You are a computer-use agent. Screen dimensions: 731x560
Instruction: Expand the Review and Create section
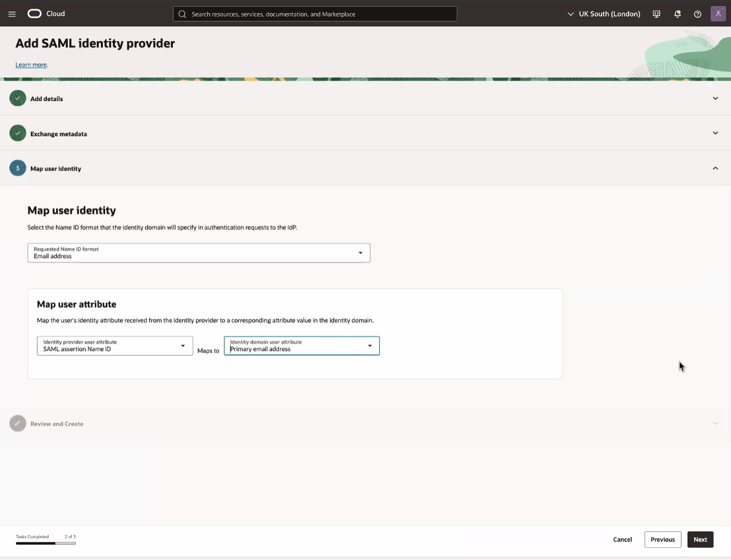coord(715,423)
